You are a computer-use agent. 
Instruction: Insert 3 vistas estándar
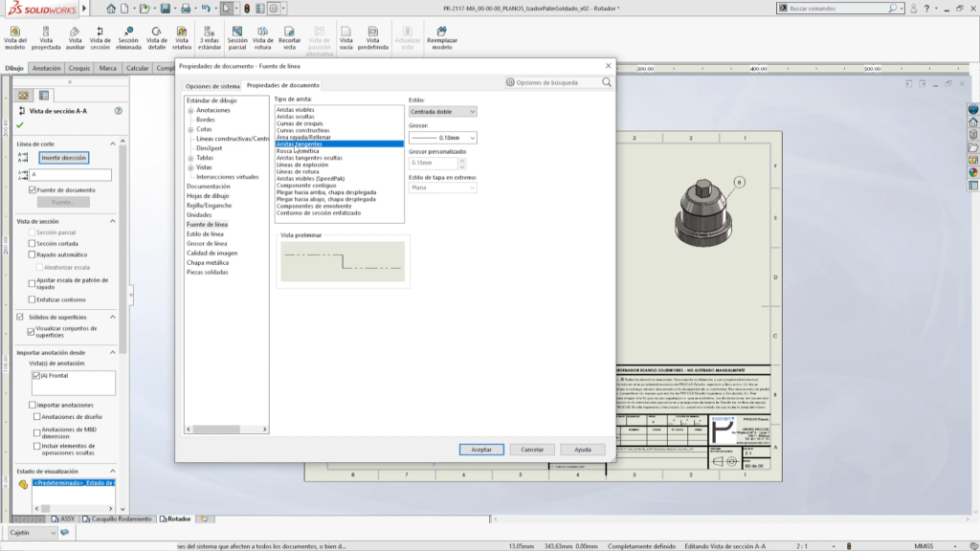210,37
